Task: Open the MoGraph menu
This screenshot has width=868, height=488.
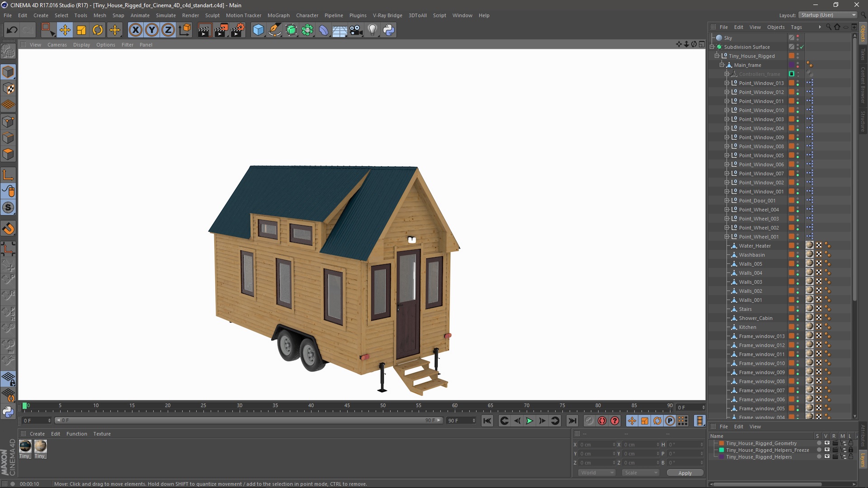Action: pyautogui.click(x=278, y=15)
